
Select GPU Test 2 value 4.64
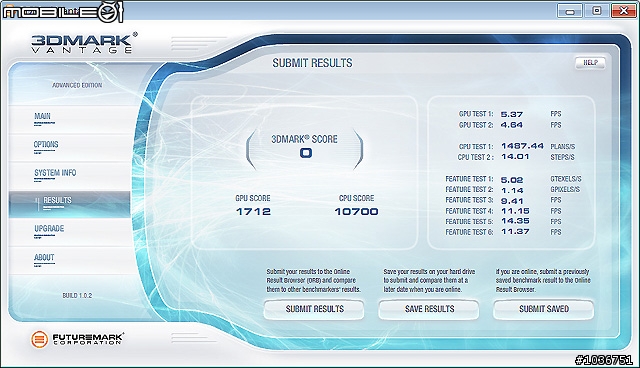point(512,125)
